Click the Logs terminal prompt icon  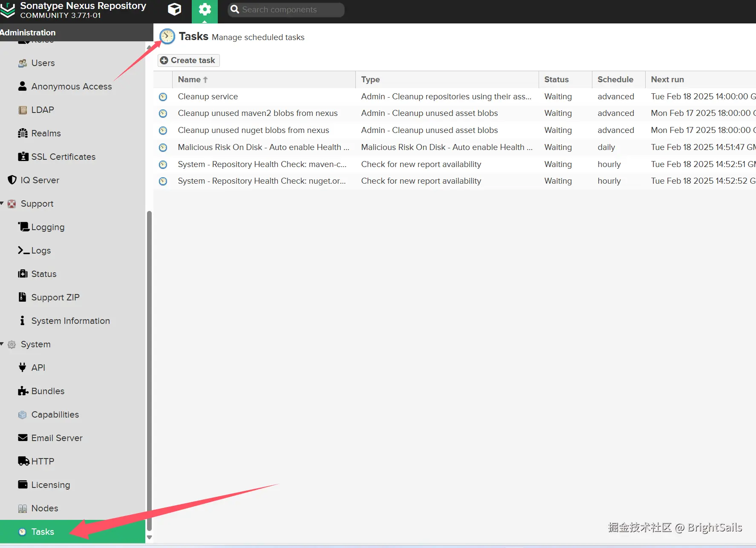[23, 251]
